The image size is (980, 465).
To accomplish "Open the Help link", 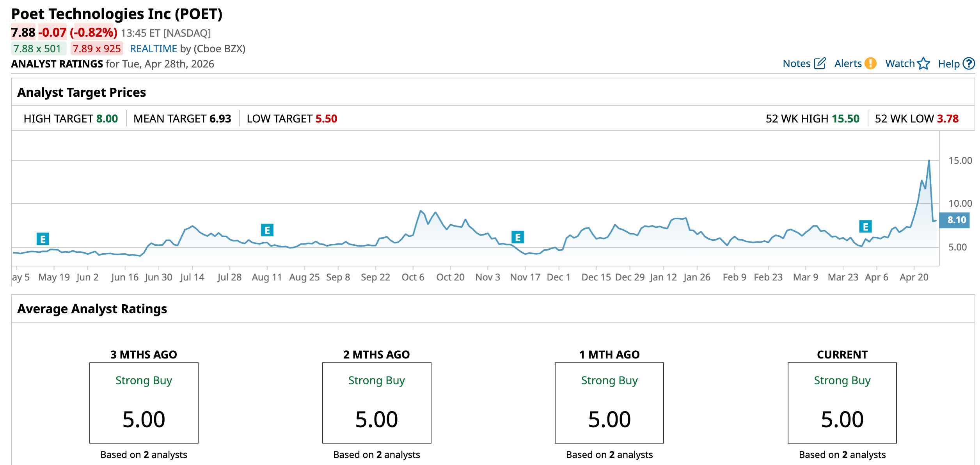I will click(948, 64).
